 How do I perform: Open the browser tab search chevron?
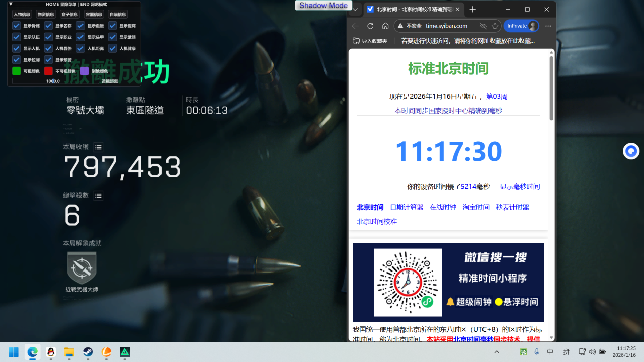coord(355,9)
